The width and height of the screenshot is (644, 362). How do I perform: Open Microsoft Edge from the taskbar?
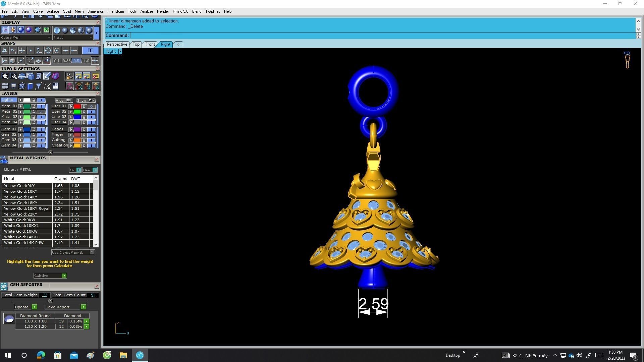coord(41,355)
